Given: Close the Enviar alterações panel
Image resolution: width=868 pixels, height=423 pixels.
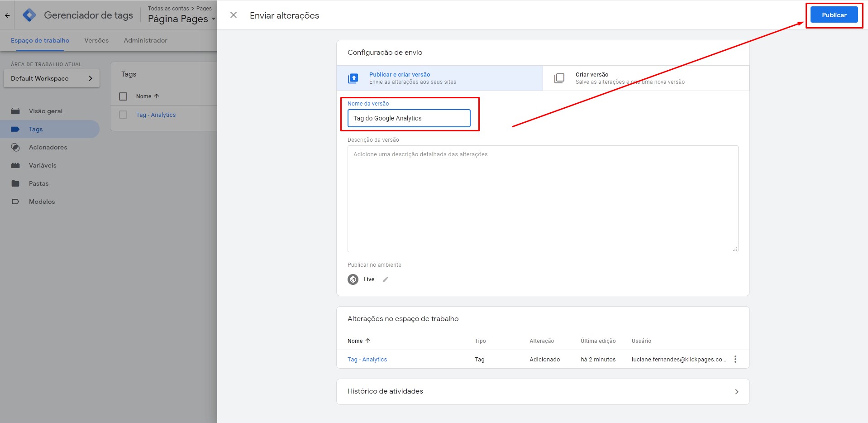Looking at the screenshot, I should point(234,15).
